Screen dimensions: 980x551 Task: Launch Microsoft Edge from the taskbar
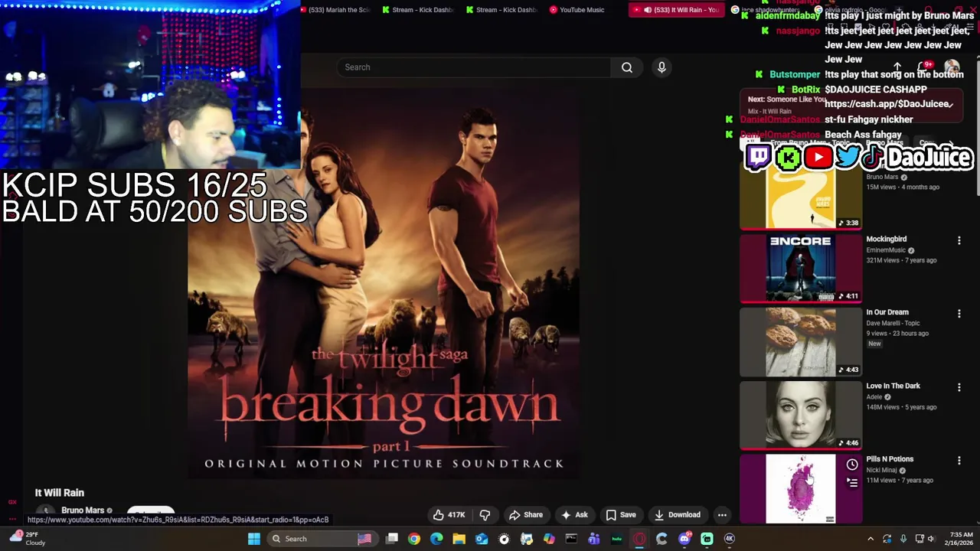pyautogui.click(x=436, y=539)
